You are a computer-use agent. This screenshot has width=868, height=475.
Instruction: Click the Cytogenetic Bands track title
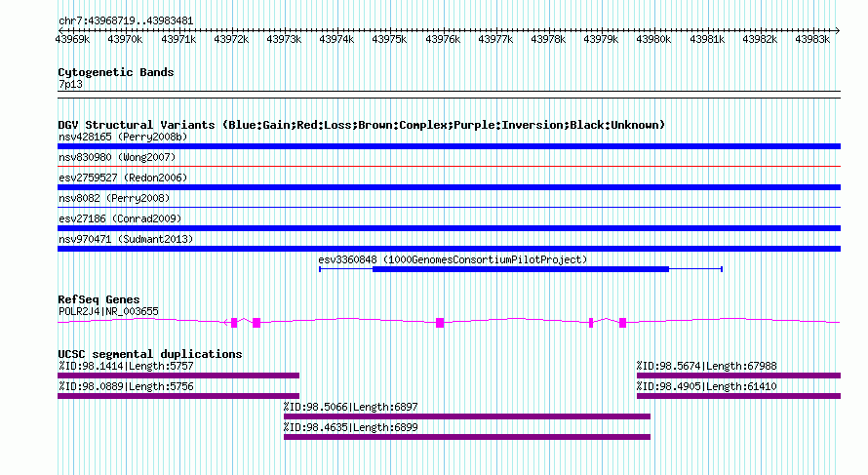pos(116,72)
